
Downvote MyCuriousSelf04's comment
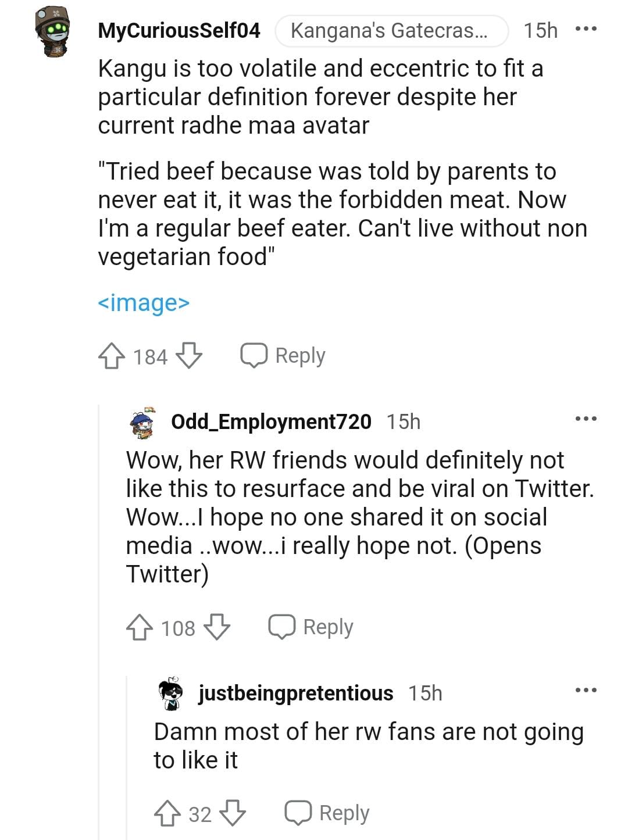(189, 356)
